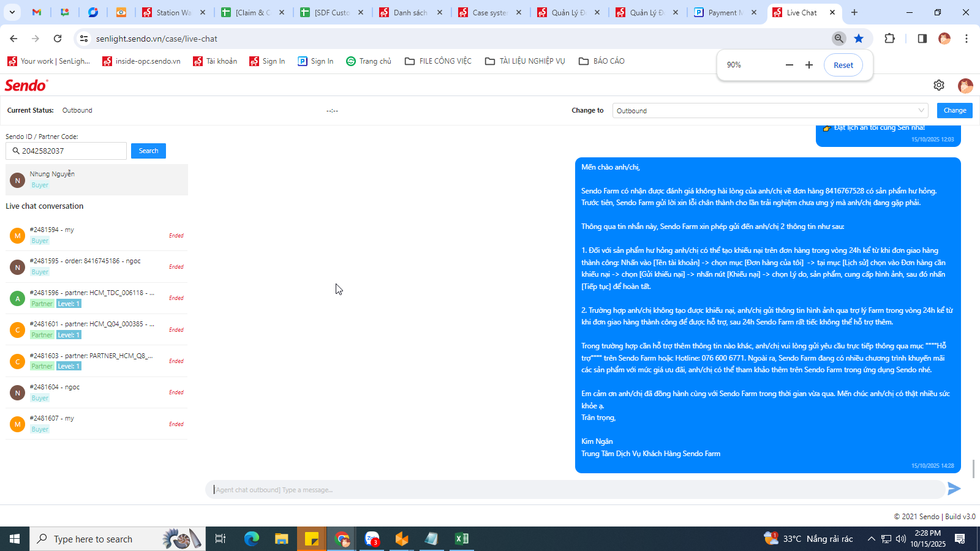Go back to the previous page
980x551 pixels.
coord(13,39)
